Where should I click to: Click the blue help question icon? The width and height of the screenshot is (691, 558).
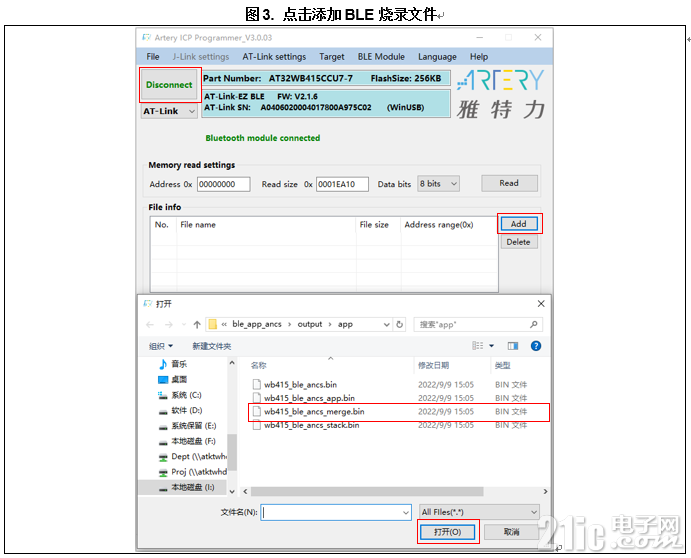tap(536, 346)
